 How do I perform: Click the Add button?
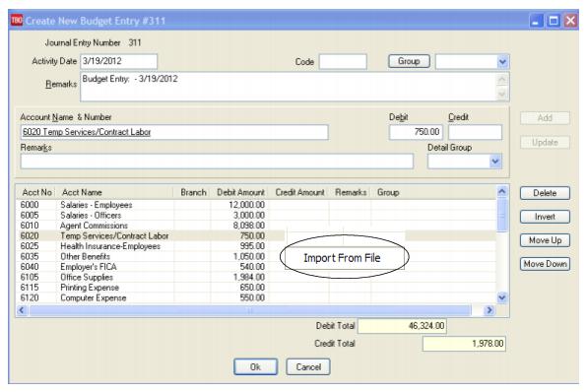point(545,118)
